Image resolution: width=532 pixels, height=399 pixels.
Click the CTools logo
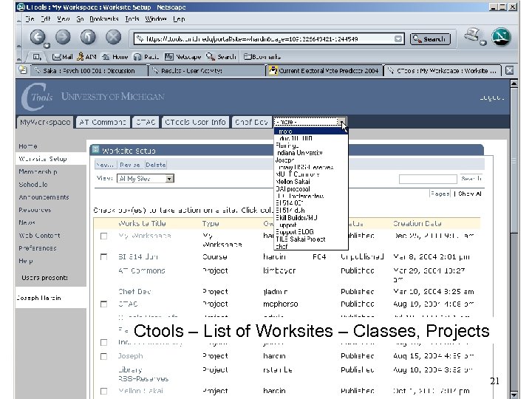[x=37, y=97]
